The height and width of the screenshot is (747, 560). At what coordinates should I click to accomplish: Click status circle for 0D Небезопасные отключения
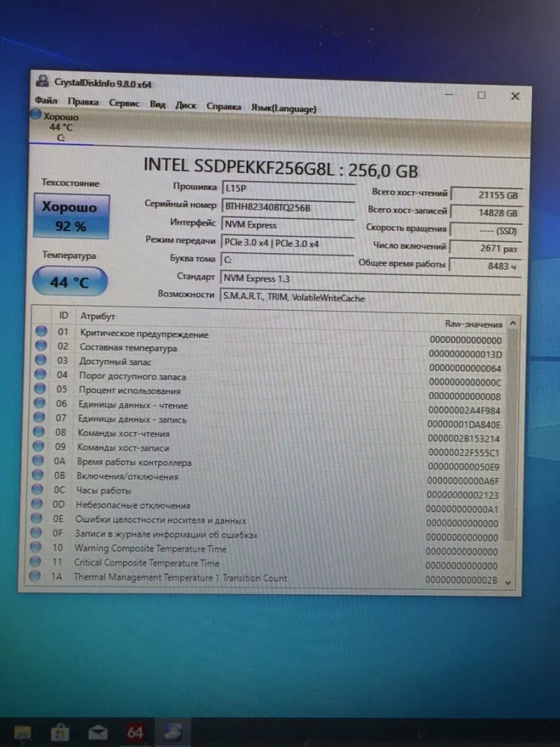(x=36, y=503)
